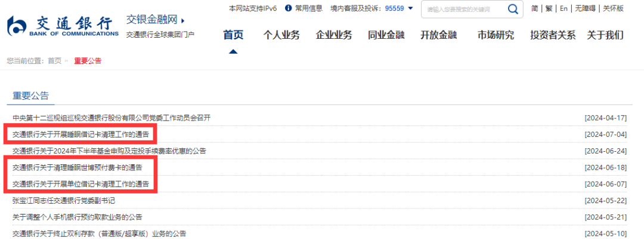The height and width of the screenshot is (239, 644).
Task: Open 清理睡眠世博预付费卡的通告
Action: (78, 167)
